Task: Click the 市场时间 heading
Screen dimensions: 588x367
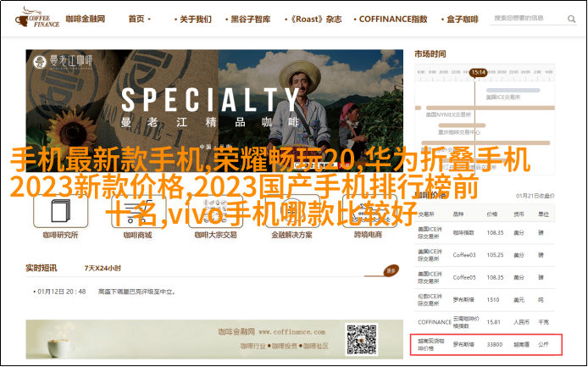Action: point(430,54)
